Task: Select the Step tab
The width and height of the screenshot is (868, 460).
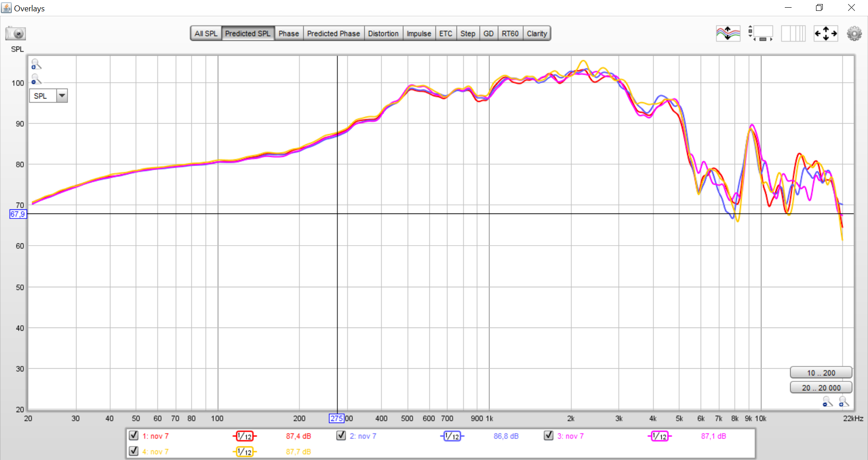Action: pyautogui.click(x=468, y=33)
